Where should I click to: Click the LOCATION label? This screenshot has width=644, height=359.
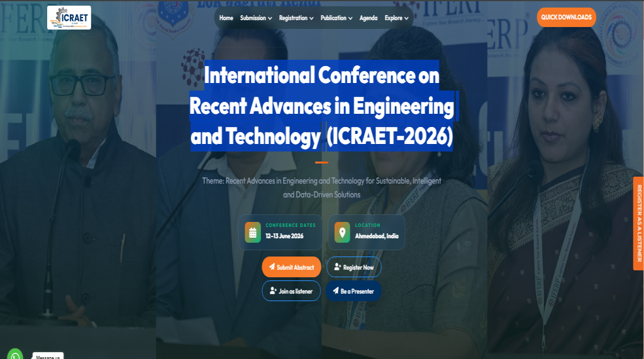click(367, 225)
